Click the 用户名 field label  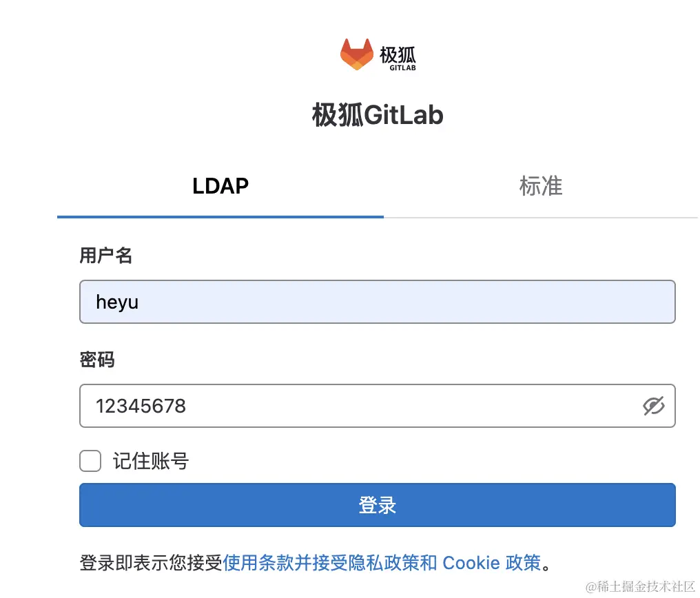pos(106,256)
